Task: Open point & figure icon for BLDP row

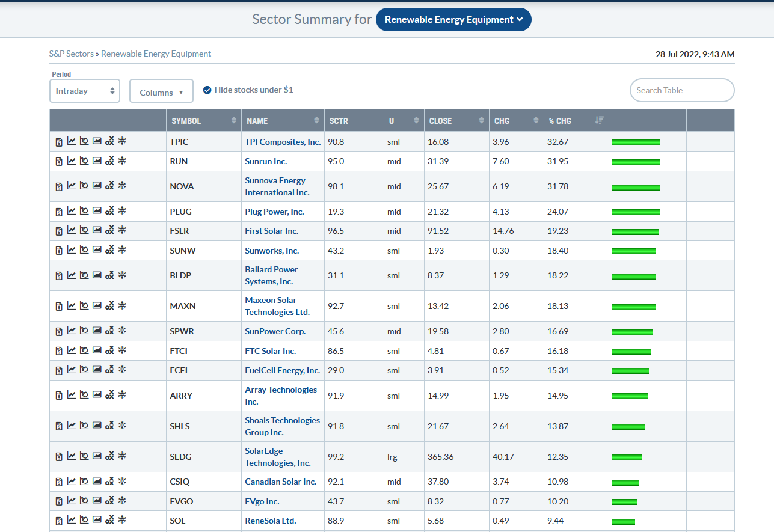Action: click(109, 275)
